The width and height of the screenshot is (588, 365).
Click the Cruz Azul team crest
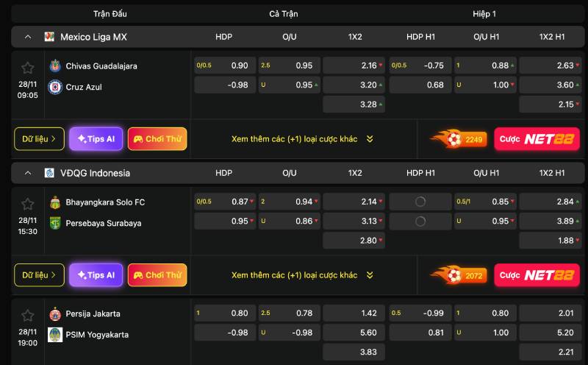[54, 87]
